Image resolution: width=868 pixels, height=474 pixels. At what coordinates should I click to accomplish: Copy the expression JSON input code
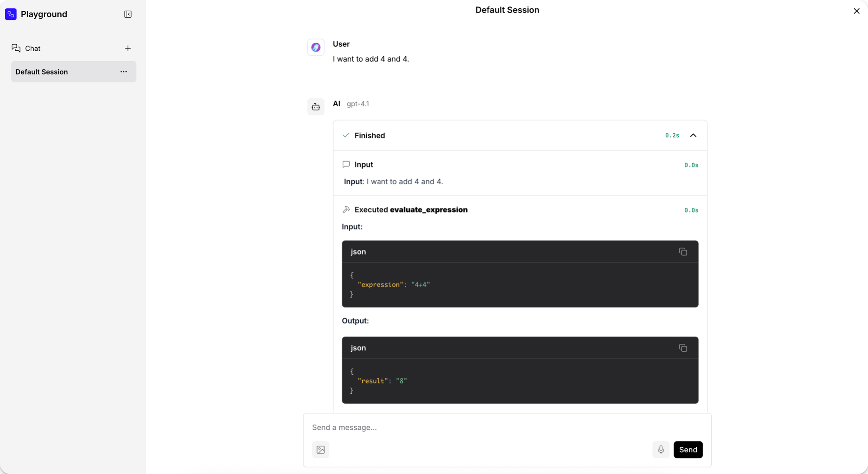[683, 252]
